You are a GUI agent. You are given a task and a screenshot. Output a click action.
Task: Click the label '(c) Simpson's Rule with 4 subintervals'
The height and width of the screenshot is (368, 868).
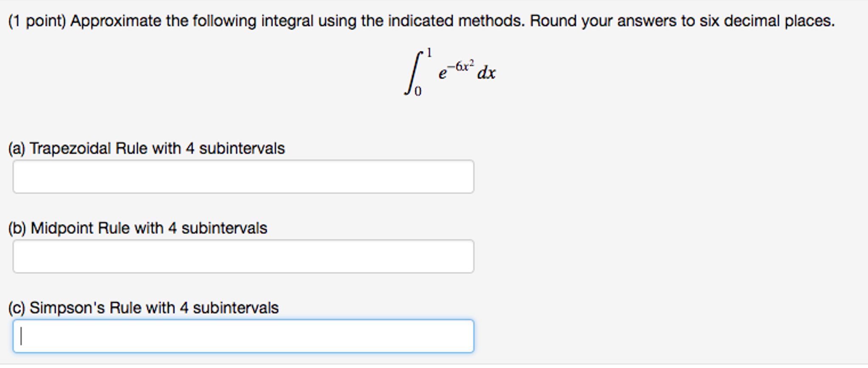(x=143, y=307)
